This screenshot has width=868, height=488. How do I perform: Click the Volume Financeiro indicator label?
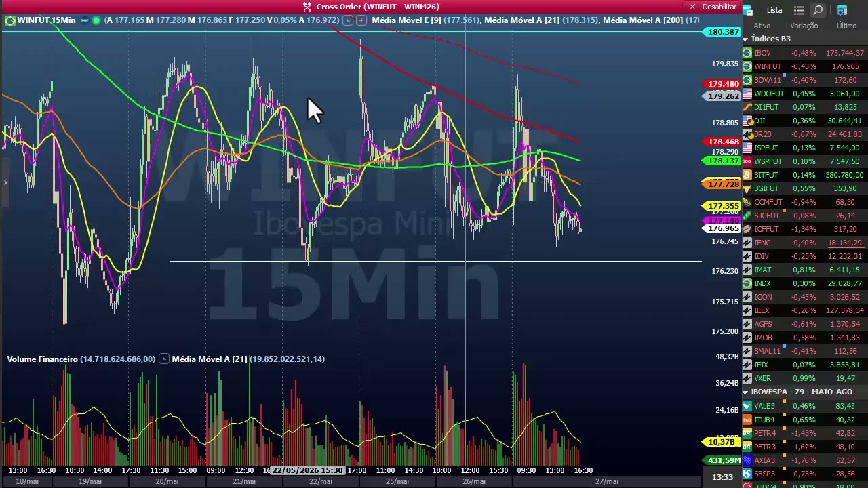[42, 359]
